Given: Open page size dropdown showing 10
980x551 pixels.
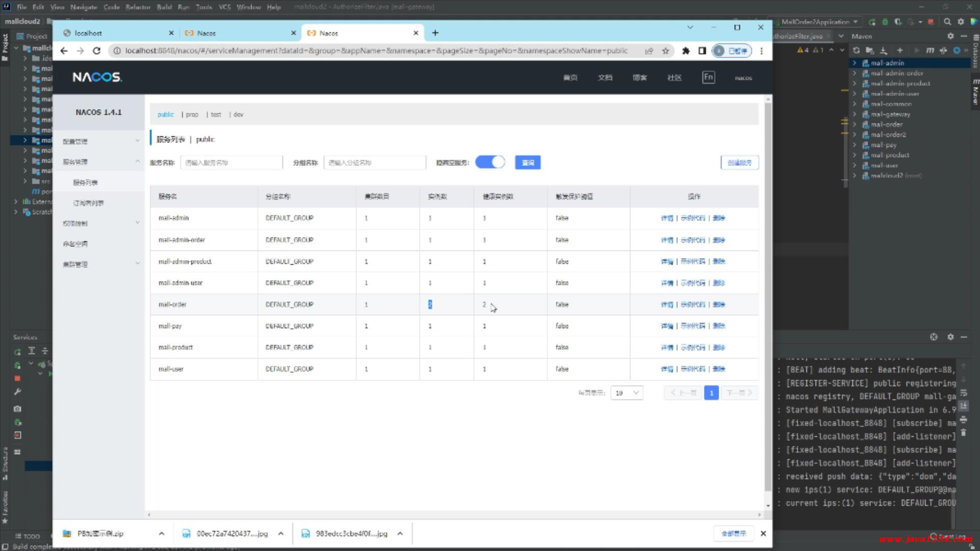Looking at the screenshot, I should [627, 393].
